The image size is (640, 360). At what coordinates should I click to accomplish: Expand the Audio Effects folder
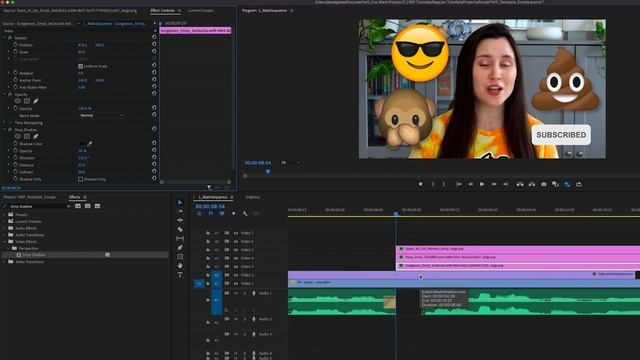[x=4, y=228]
